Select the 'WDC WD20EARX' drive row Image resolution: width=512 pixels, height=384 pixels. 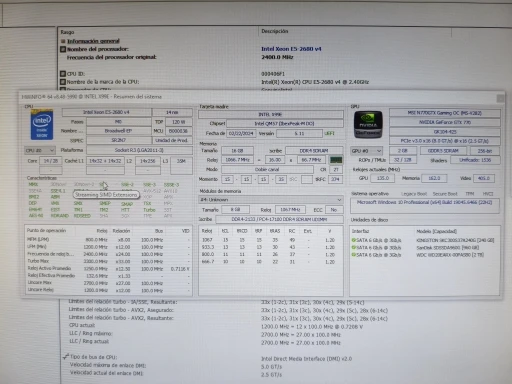pos(424,255)
